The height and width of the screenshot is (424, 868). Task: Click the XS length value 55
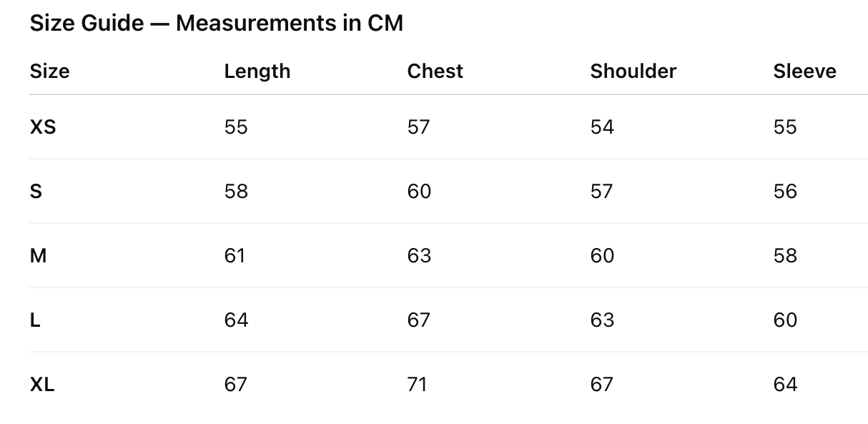(236, 127)
